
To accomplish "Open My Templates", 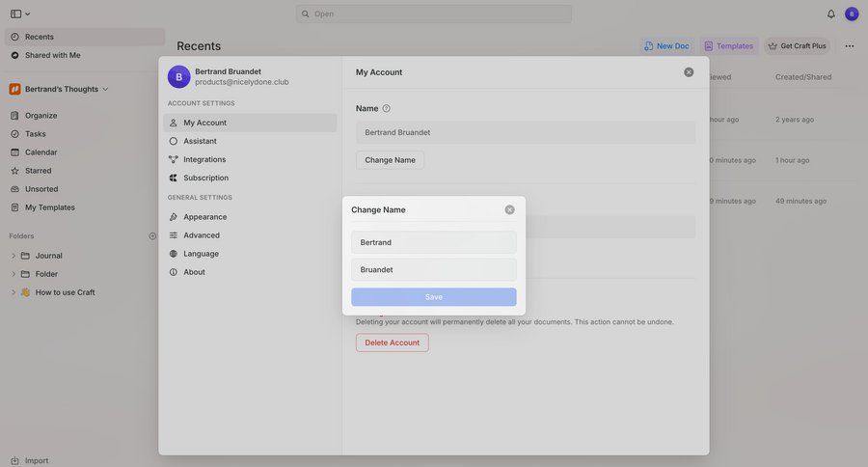I will click(50, 207).
